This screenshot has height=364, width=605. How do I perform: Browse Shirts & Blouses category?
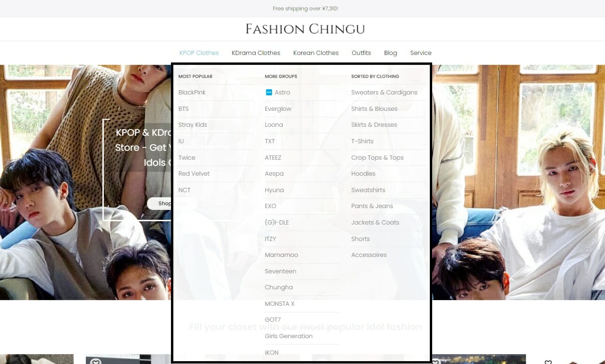coord(374,109)
